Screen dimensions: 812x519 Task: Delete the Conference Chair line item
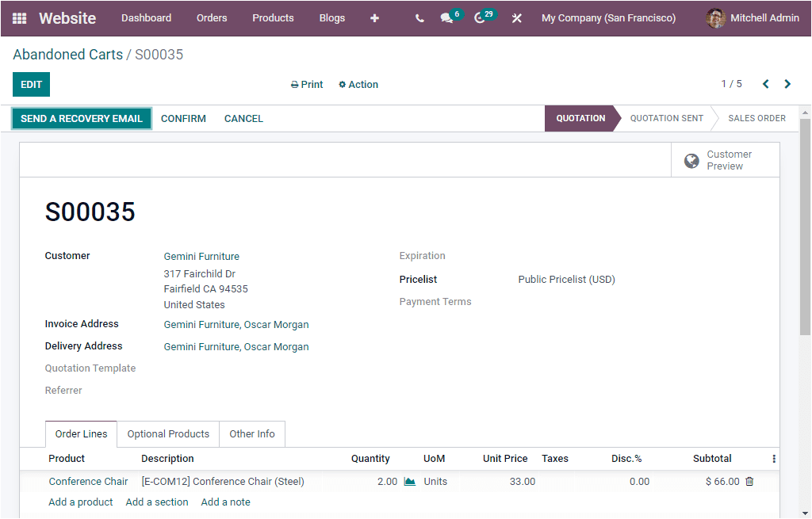(x=749, y=481)
